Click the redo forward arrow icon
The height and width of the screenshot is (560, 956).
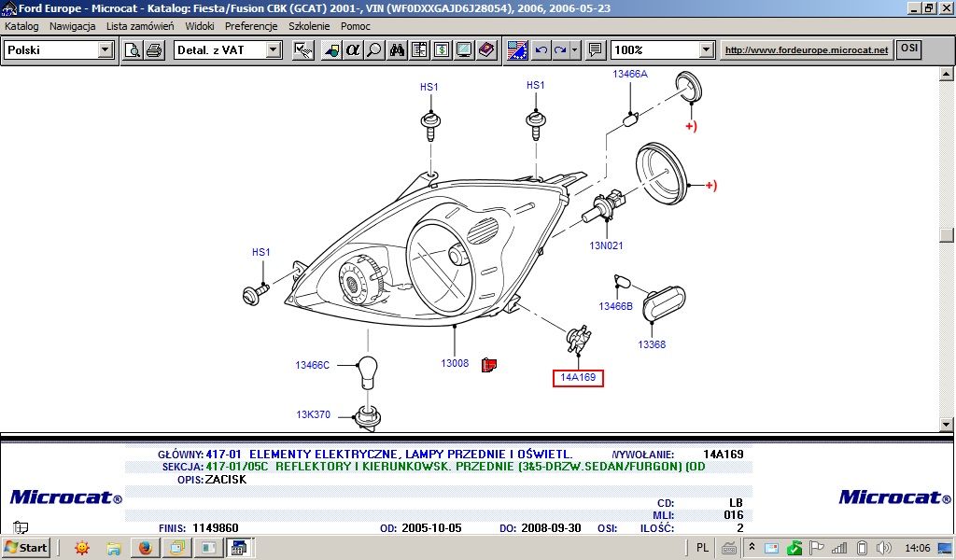coord(560,50)
